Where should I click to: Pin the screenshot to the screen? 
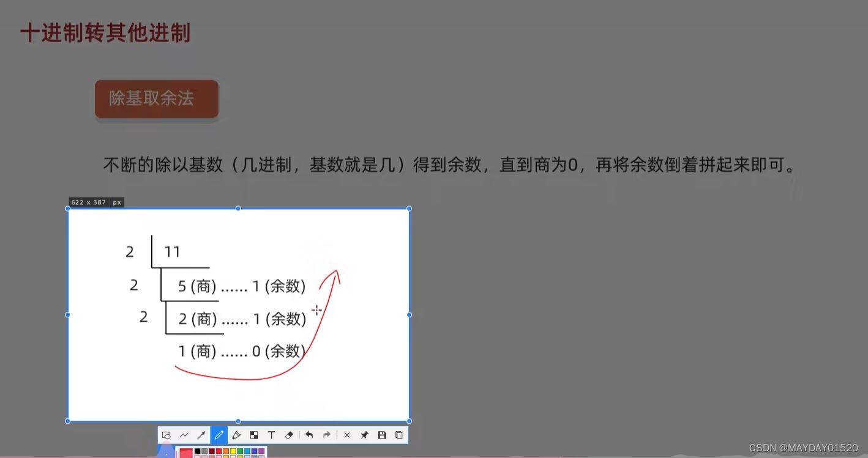pos(364,435)
